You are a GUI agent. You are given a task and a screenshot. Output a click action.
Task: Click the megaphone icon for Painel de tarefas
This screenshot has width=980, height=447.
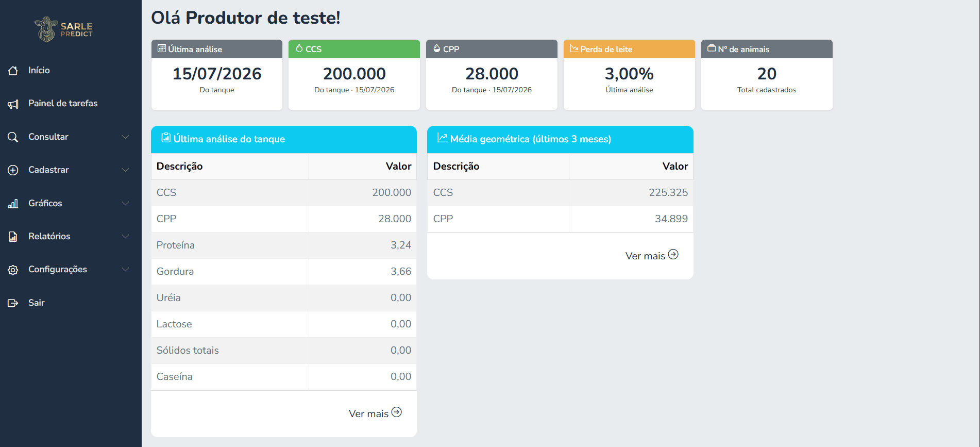click(13, 104)
